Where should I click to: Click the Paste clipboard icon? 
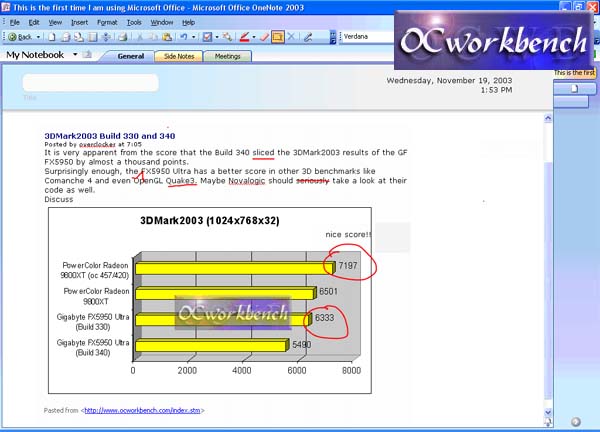tap(167, 37)
